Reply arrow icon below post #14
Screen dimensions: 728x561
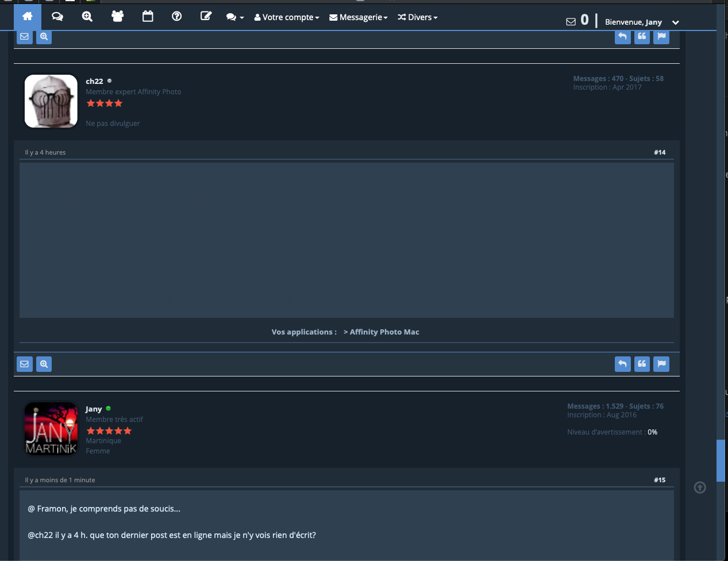[623, 364]
